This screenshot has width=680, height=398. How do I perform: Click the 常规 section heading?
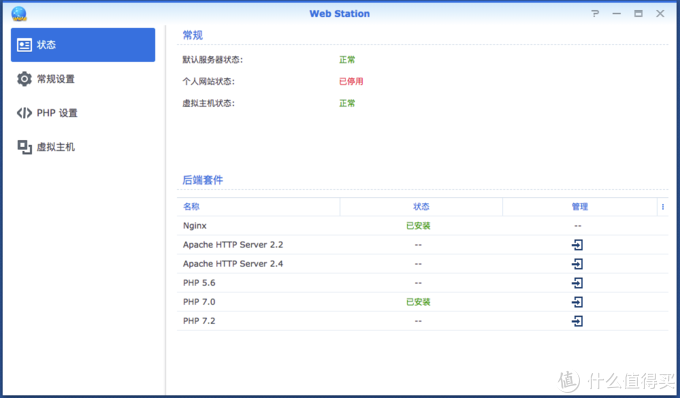[x=193, y=35]
